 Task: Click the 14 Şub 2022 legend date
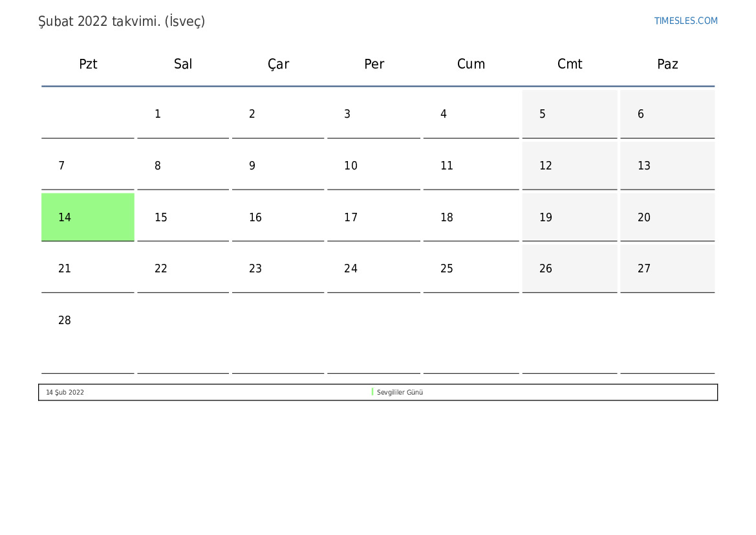coord(65,393)
